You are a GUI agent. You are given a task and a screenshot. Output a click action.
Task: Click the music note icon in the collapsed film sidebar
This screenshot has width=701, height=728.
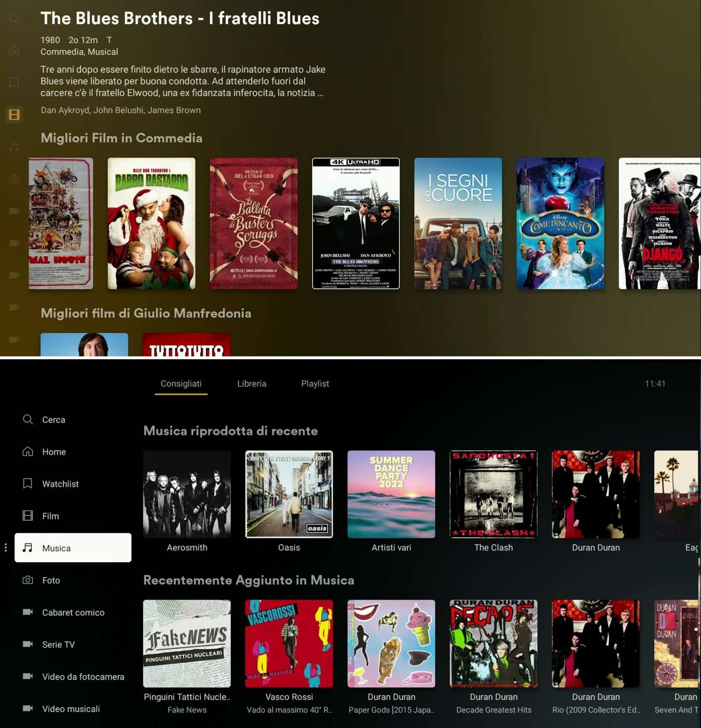15,147
